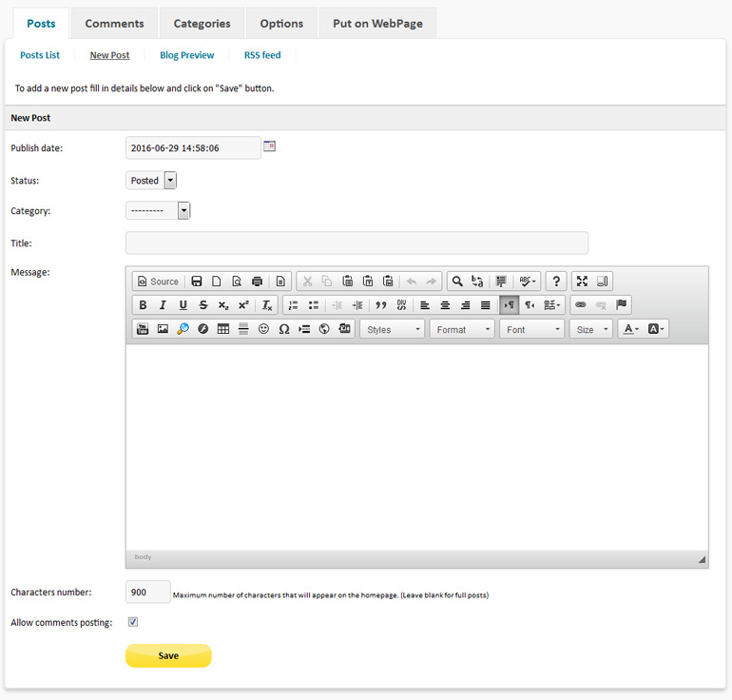Switch to the Comments tab
The height and width of the screenshot is (700, 732).
click(114, 24)
